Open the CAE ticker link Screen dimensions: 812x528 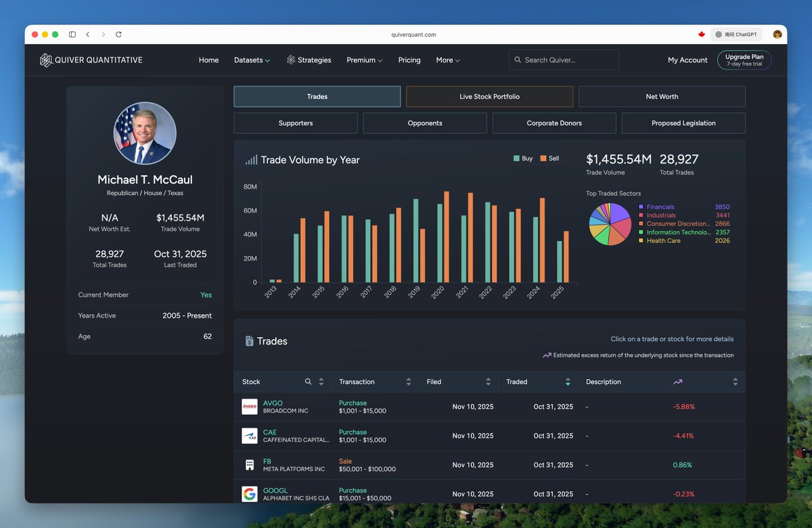[270, 433]
